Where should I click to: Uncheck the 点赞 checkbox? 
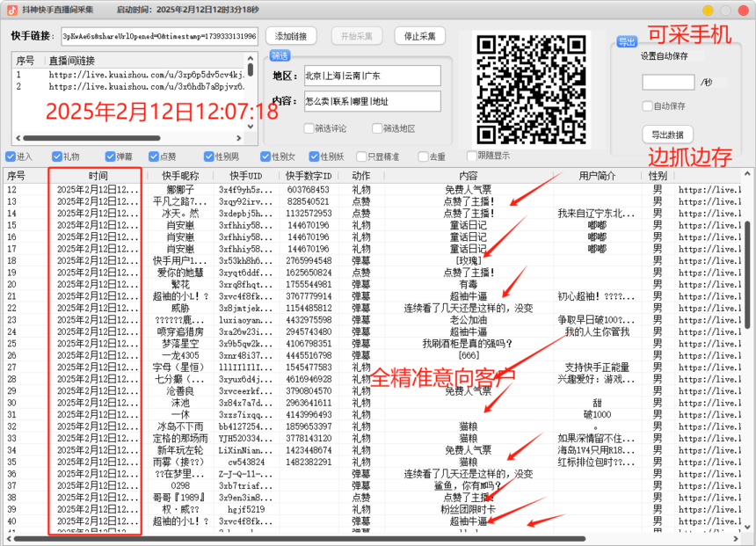[154, 157]
